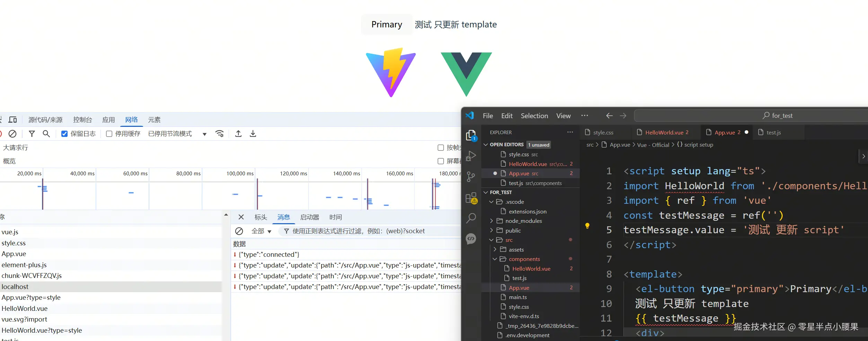The image size is (868, 341).
Task: Toggle the device toolbar icon in DevTools
Action: [13, 120]
